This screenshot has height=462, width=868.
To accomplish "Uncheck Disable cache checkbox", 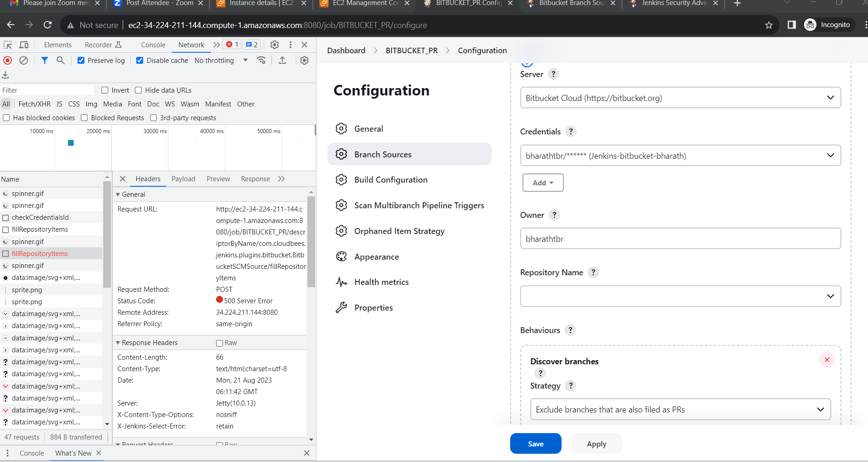I will pyautogui.click(x=140, y=60).
